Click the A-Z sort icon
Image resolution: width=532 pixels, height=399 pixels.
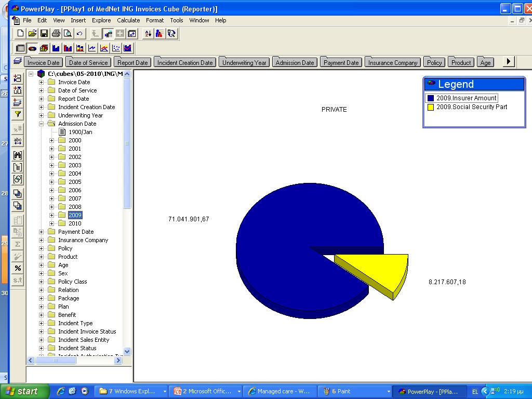coord(148,33)
